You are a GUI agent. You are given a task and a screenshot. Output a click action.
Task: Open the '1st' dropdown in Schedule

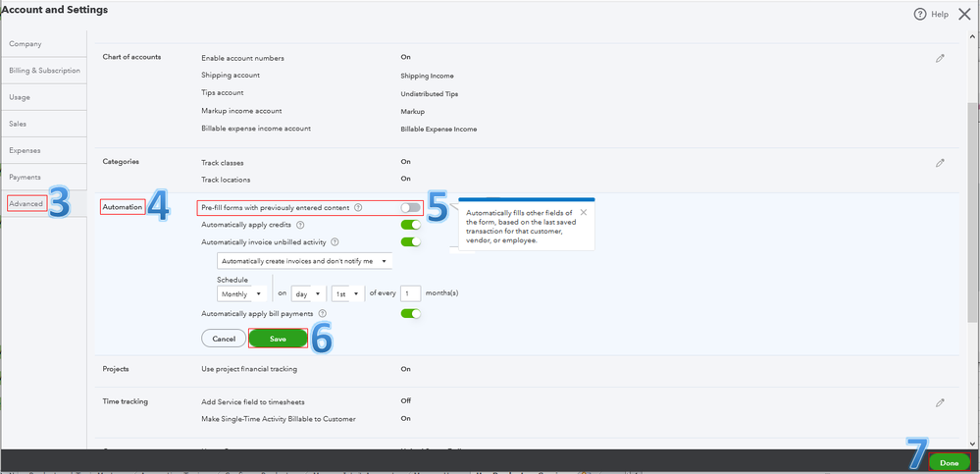coord(348,293)
